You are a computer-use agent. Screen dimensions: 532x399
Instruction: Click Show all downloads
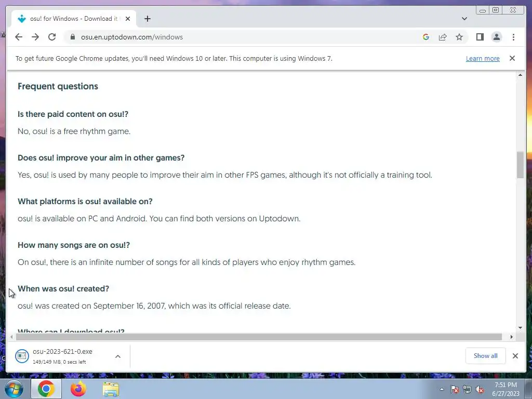coord(486,355)
